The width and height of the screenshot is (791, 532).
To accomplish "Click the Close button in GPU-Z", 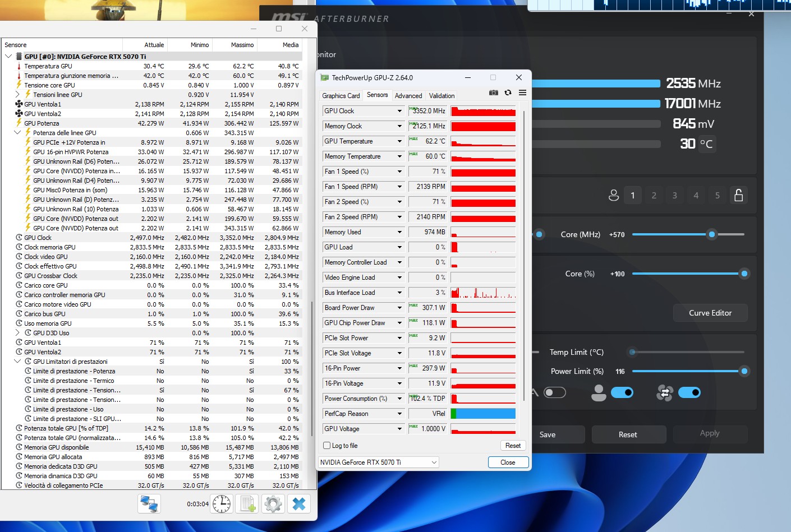I will [x=508, y=462].
